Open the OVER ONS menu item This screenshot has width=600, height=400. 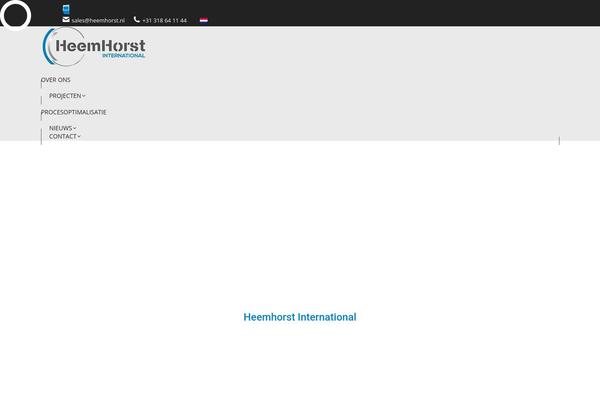pyautogui.click(x=55, y=80)
